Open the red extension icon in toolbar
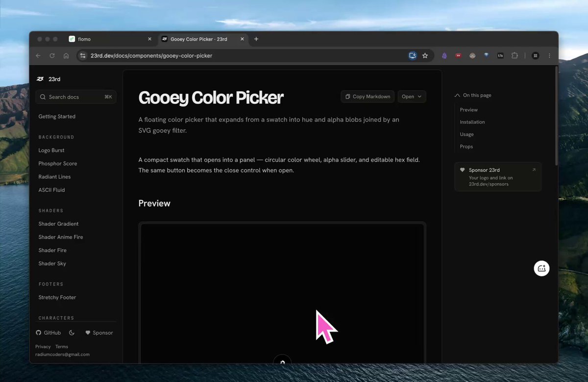 click(458, 56)
